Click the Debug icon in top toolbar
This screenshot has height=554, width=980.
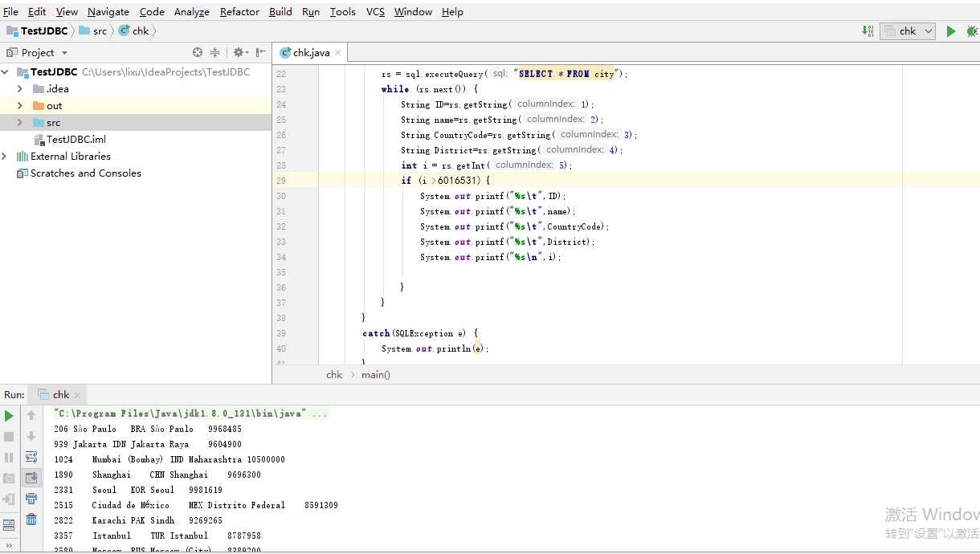(972, 31)
